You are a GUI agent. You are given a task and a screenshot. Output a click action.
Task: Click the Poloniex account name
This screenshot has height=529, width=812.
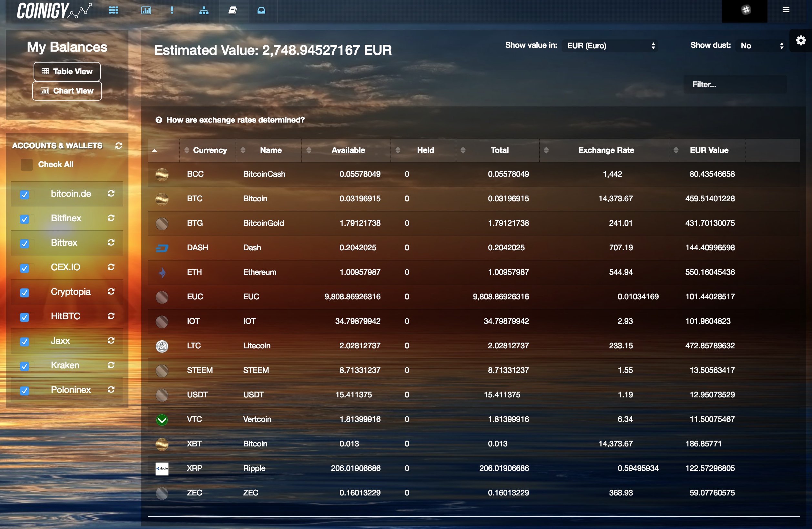[71, 390]
